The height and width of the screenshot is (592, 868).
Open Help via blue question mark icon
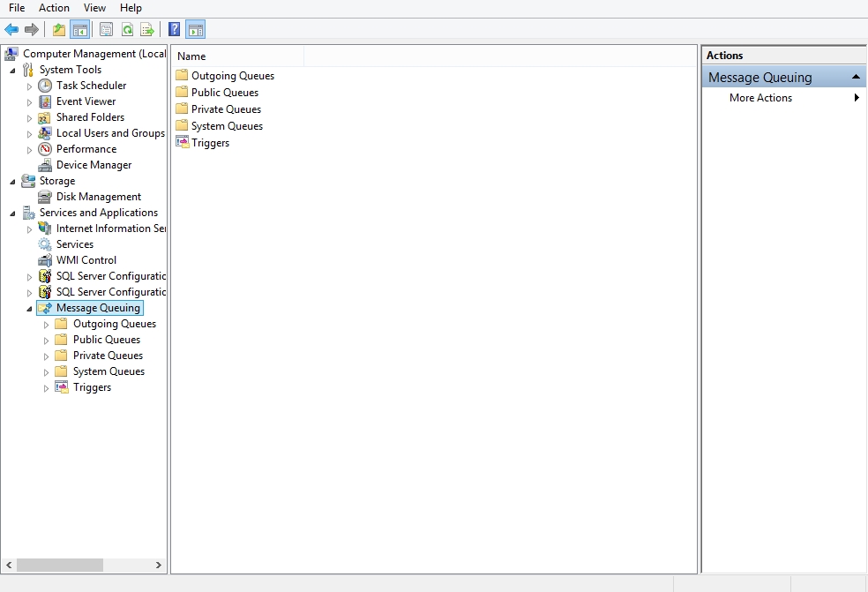coord(175,30)
